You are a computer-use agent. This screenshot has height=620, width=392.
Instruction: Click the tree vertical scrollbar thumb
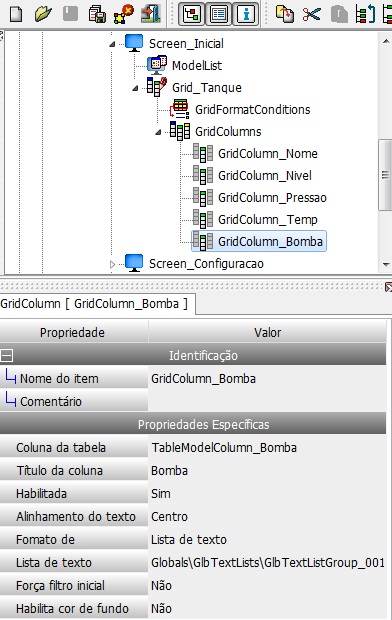(x=385, y=175)
